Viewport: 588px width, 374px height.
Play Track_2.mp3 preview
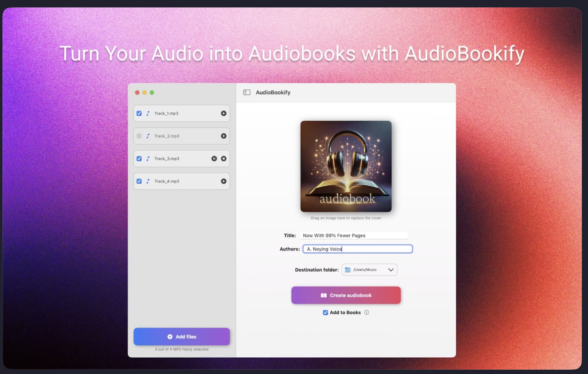223,136
